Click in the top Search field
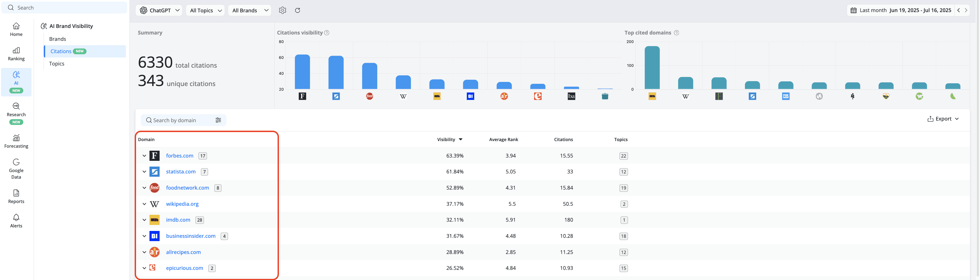980x280 pixels. pos(64,8)
